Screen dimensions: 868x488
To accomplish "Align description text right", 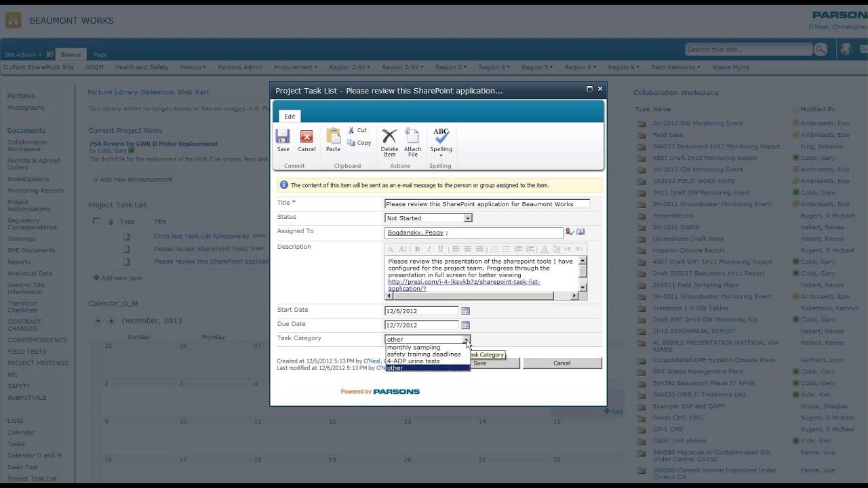I will pyautogui.click(x=479, y=249).
